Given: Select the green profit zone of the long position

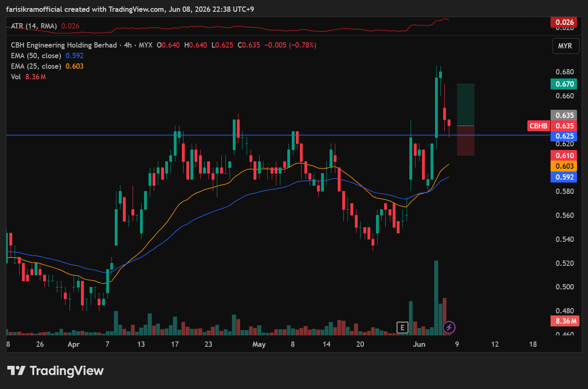Looking at the screenshot, I should click(x=466, y=105).
